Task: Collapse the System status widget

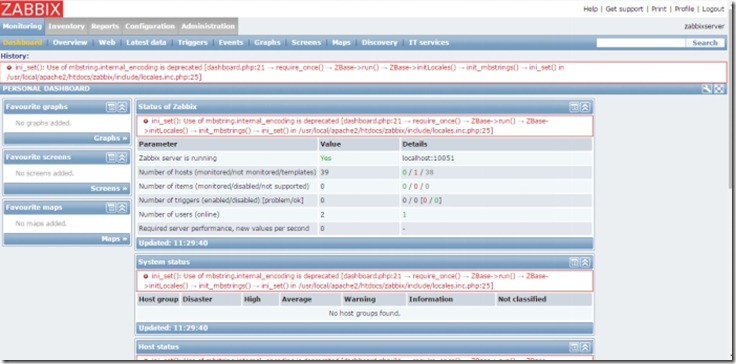Action: 585,262
